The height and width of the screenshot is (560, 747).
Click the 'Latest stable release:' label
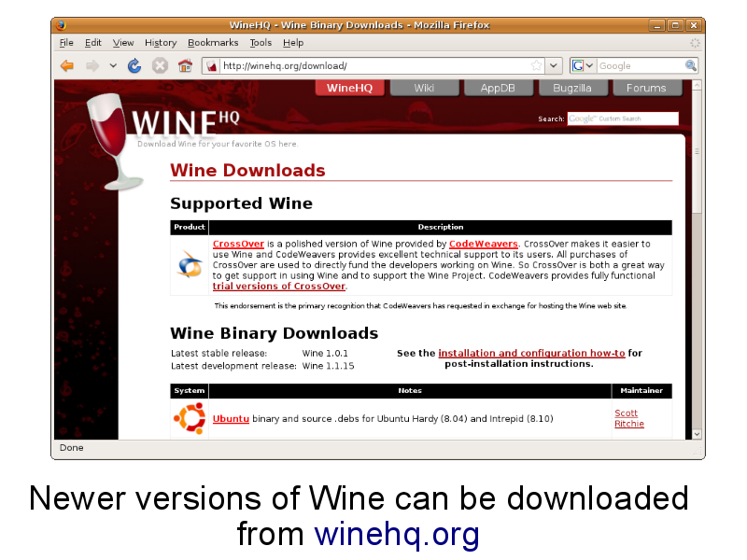219,354
